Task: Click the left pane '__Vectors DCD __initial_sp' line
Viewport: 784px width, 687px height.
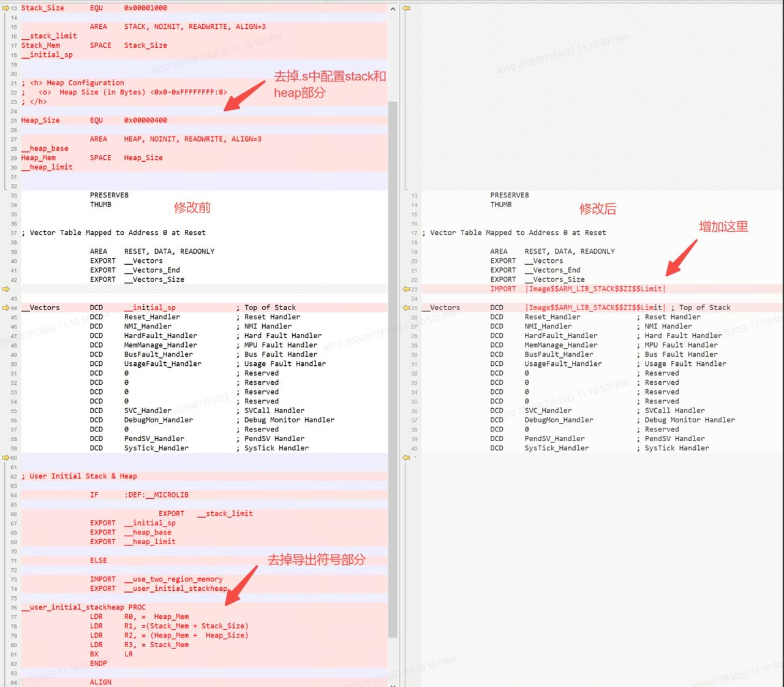Action: pos(204,308)
